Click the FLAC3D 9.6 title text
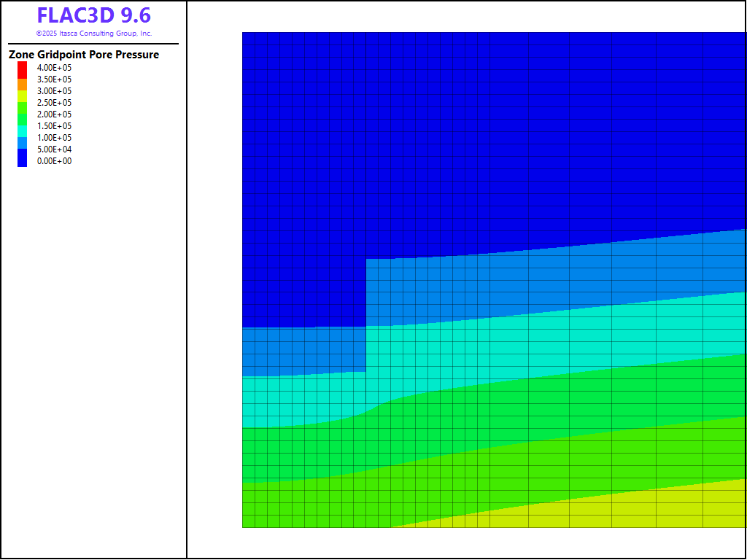This screenshot has width=747, height=560. (93, 16)
